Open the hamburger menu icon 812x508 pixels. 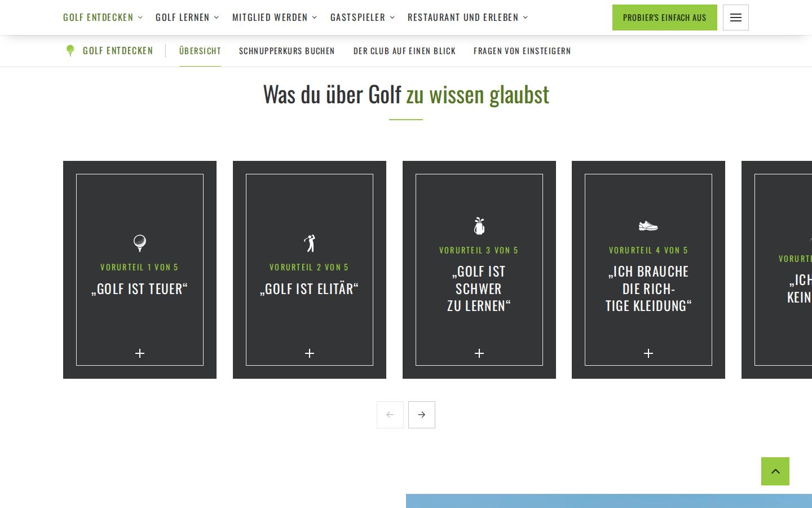click(736, 17)
